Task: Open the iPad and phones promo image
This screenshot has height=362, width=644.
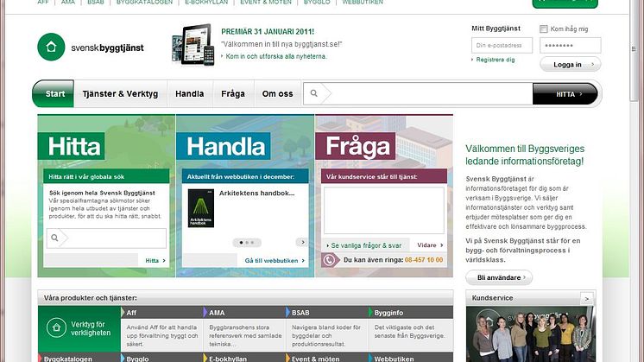Action: coord(193,44)
